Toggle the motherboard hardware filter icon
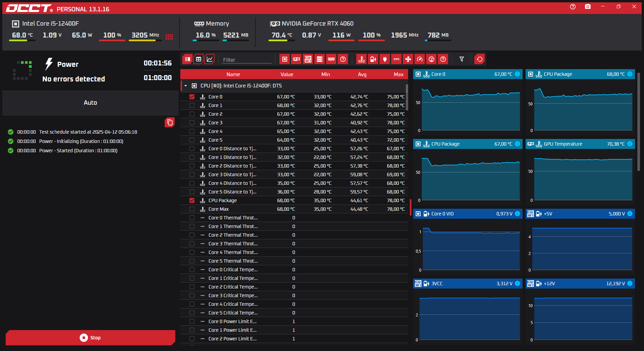The image size is (644, 351). (308, 59)
